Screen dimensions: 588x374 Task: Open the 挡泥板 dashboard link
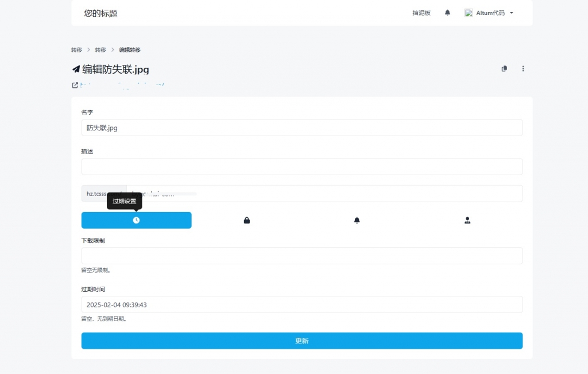pos(421,13)
